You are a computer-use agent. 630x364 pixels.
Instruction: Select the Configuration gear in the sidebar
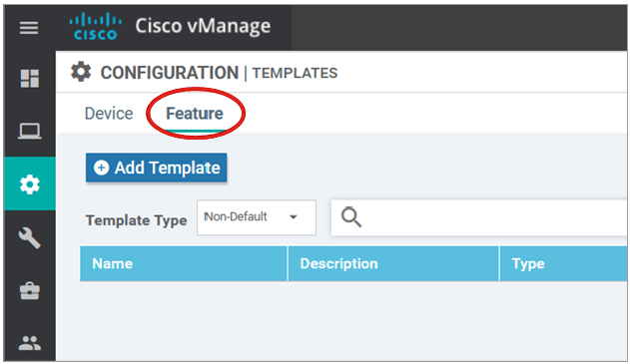(30, 184)
